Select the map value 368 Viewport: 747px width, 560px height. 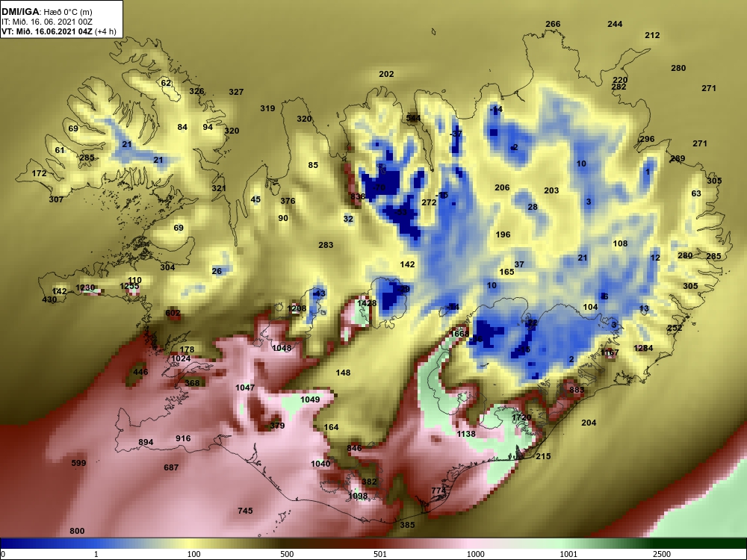193,383
